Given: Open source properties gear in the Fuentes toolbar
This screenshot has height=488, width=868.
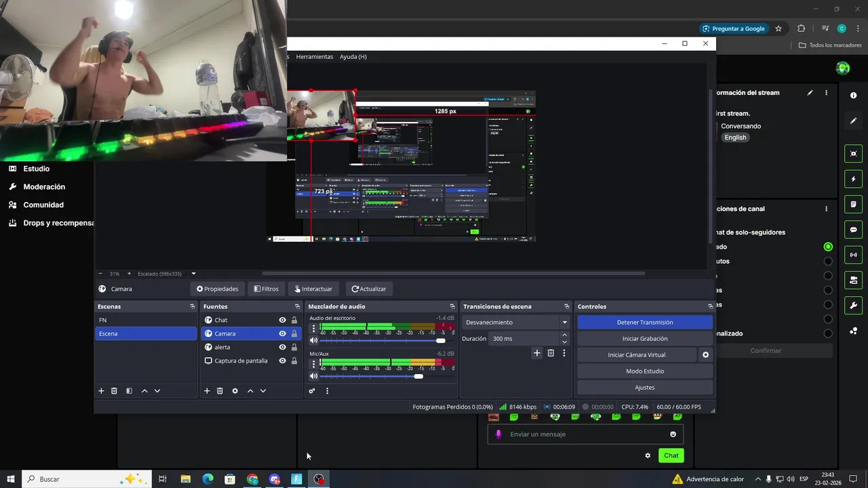Looking at the screenshot, I should point(235,391).
